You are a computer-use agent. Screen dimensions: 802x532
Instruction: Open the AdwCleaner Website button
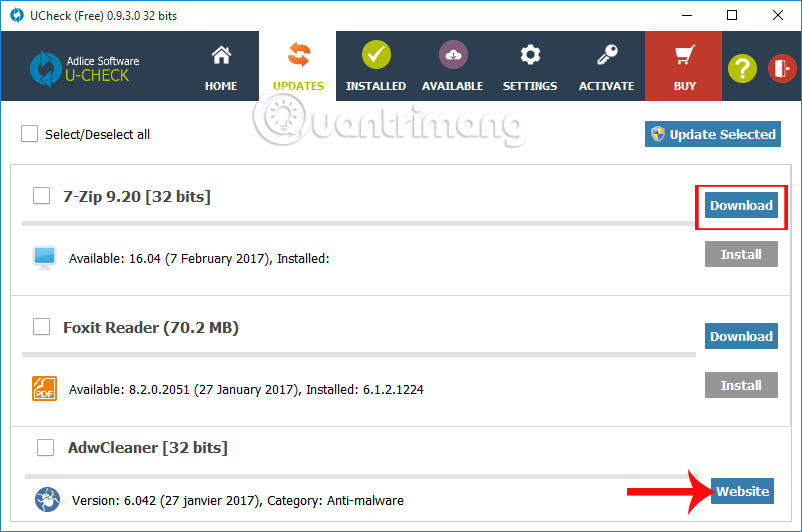pyautogui.click(x=742, y=491)
